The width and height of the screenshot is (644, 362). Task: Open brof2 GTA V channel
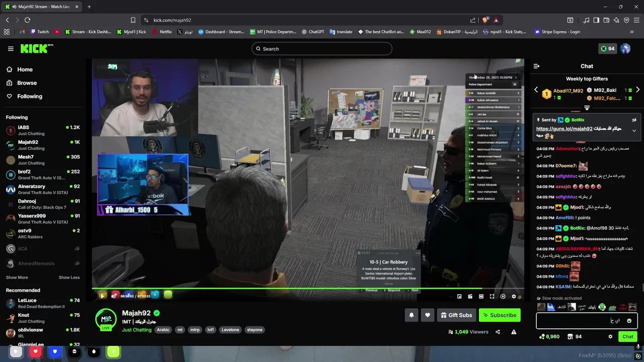click(43, 174)
